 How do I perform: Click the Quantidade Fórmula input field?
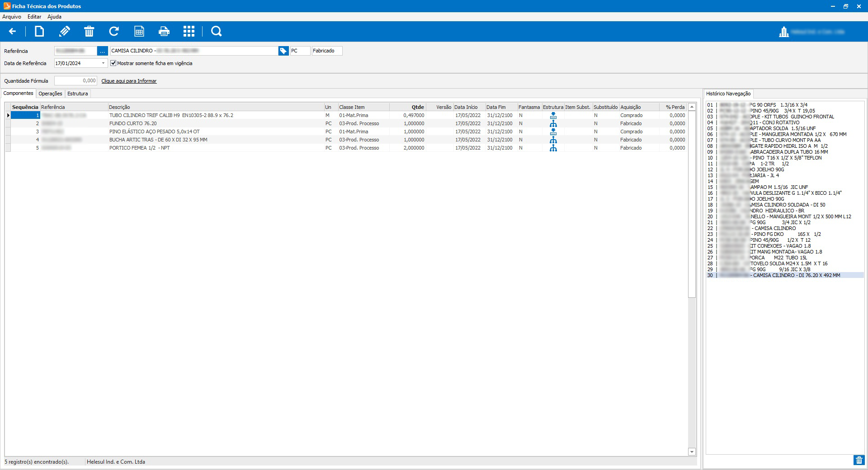[75, 80]
